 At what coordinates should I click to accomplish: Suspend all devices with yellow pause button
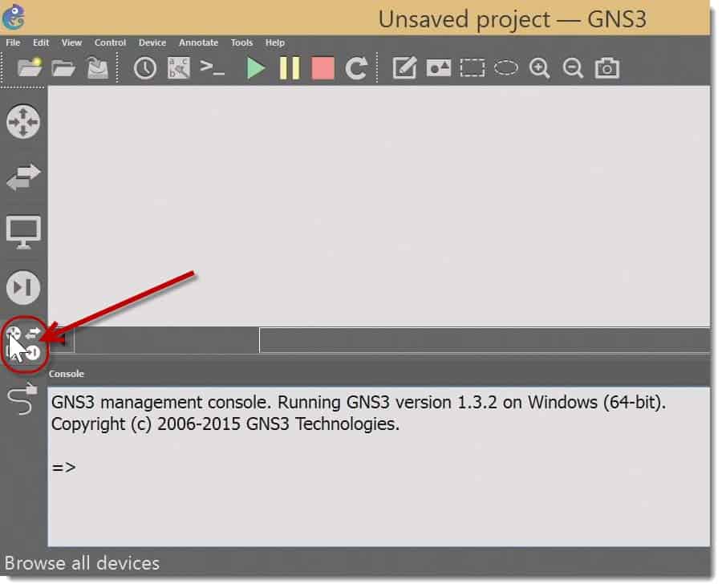tap(290, 68)
